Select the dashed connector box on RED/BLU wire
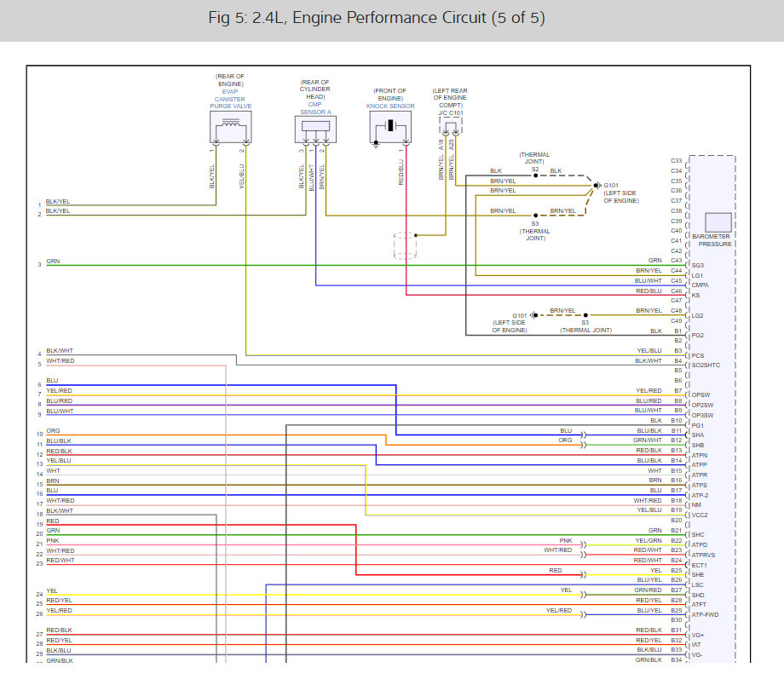Image resolution: width=784 pixels, height=685 pixels. click(405, 245)
